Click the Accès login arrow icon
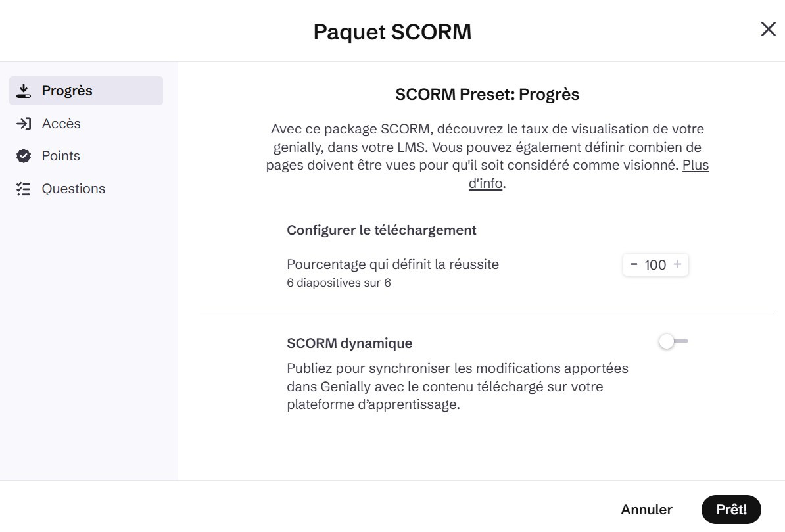This screenshot has width=785, height=532. [x=24, y=124]
